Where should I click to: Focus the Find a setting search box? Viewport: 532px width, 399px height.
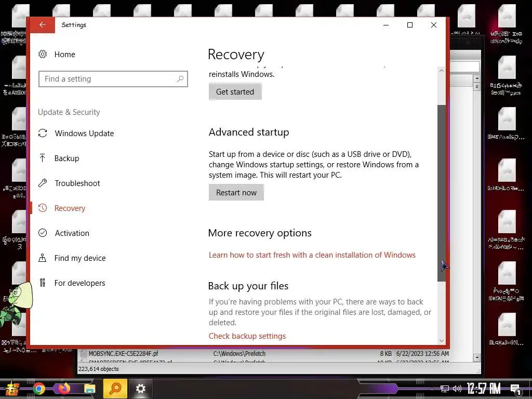click(x=113, y=79)
